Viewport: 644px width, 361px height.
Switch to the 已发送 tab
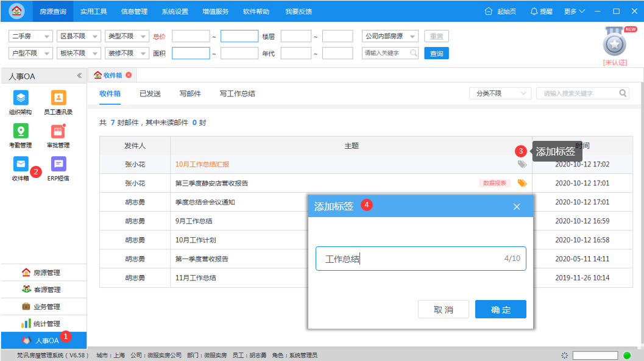tap(150, 94)
